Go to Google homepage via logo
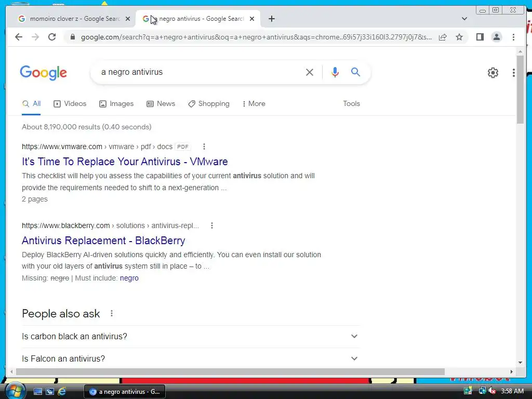Screen dimensions: 532x399 coord(44,73)
